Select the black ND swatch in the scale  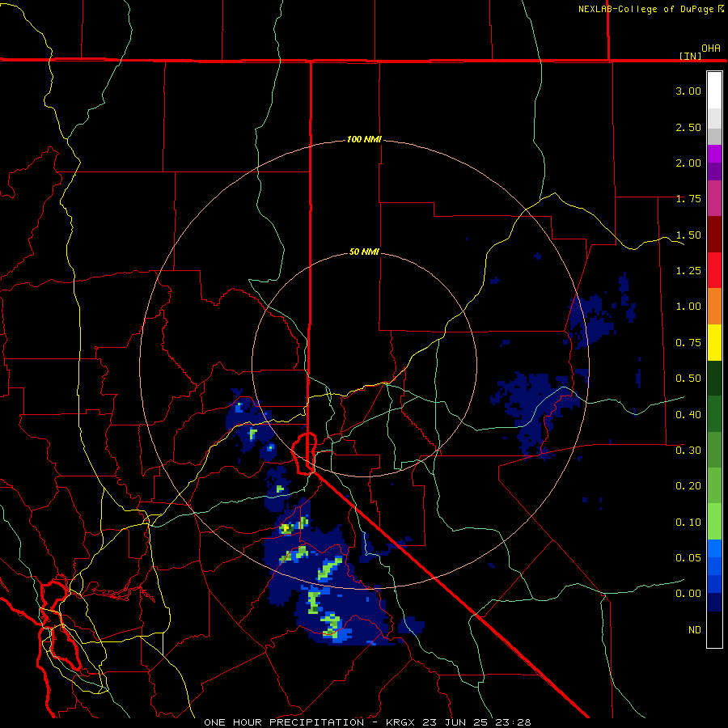point(714,629)
